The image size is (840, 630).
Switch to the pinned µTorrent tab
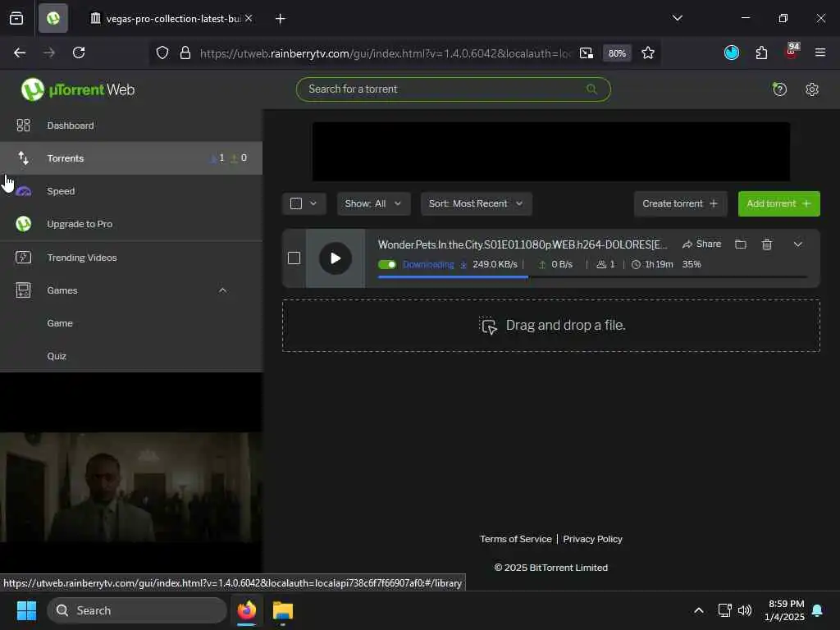click(53, 18)
